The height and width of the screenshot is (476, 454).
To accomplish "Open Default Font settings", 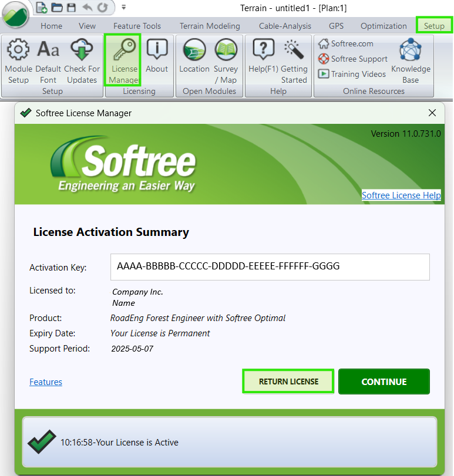I will (48, 60).
